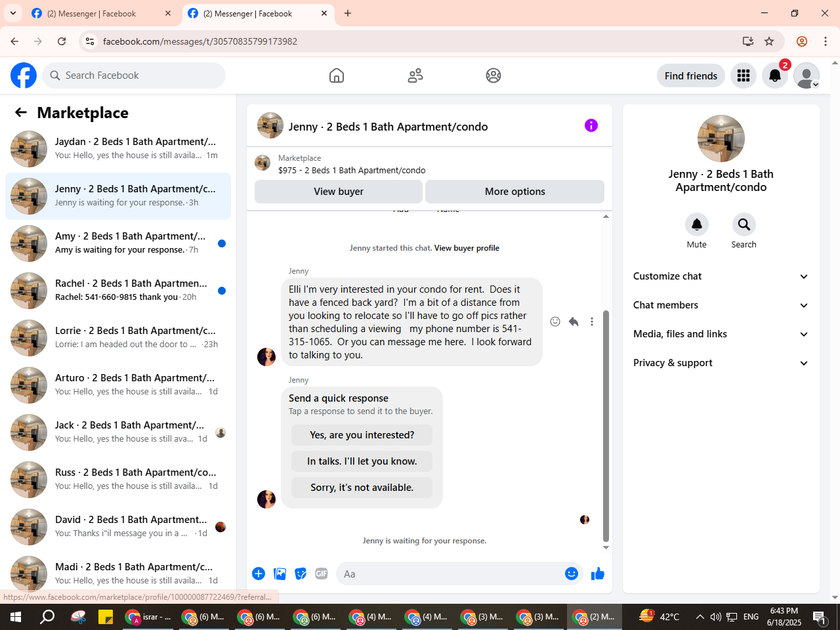Image resolution: width=840 pixels, height=630 pixels.
Task: Click the View buyer button
Action: click(339, 192)
